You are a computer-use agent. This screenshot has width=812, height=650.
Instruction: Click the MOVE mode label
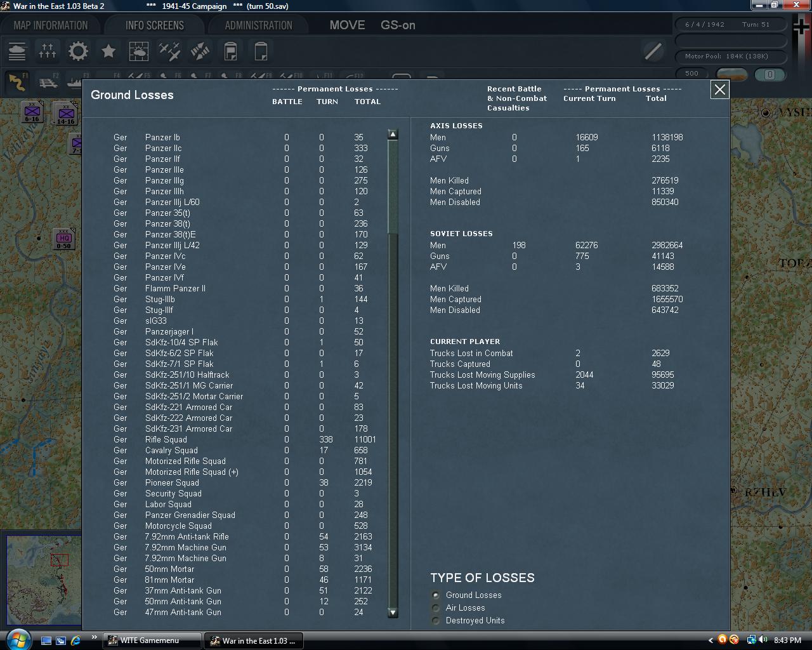coord(347,25)
